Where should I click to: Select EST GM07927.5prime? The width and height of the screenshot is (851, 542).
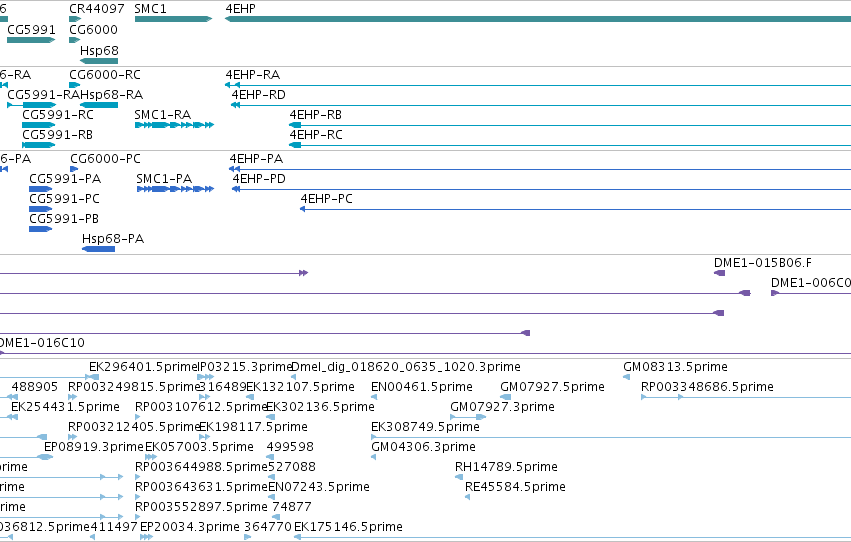coord(506,397)
